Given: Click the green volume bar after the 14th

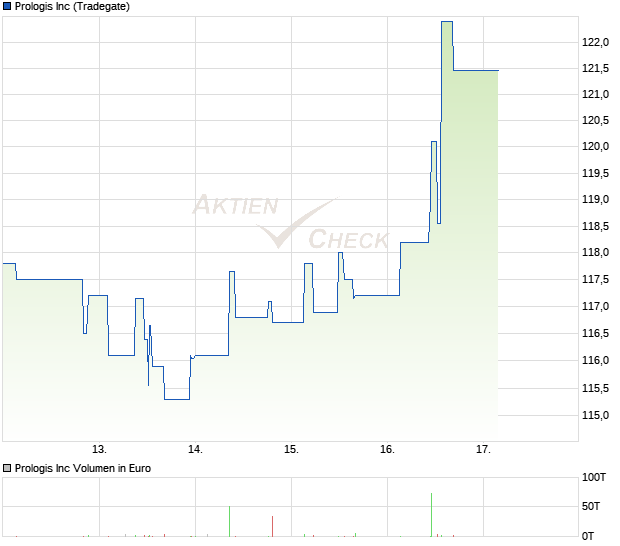Looking at the screenshot, I should click(229, 521).
